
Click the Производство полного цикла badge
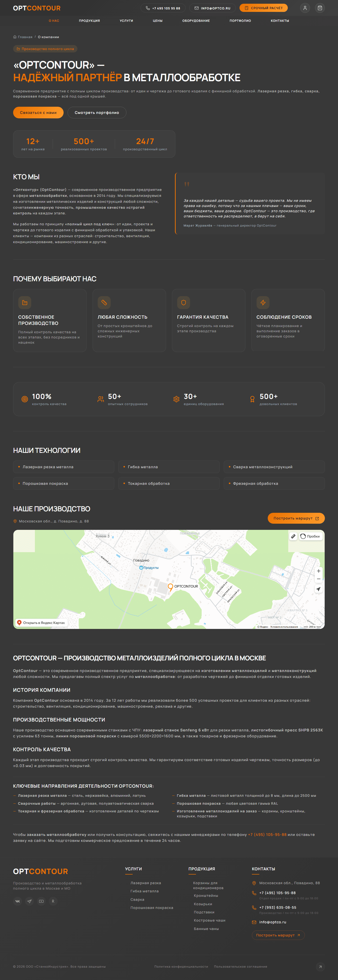[45, 49]
